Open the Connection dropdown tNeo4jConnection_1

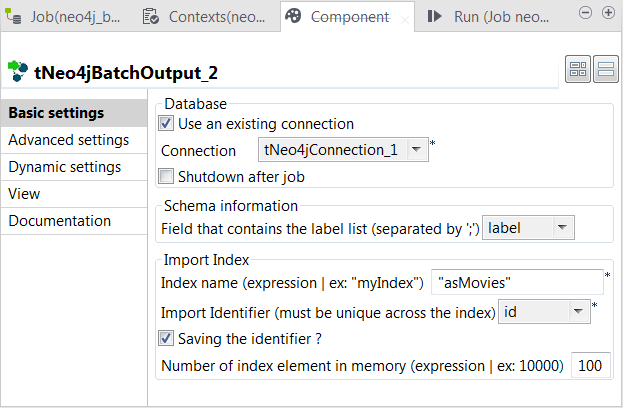click(418, 150)
